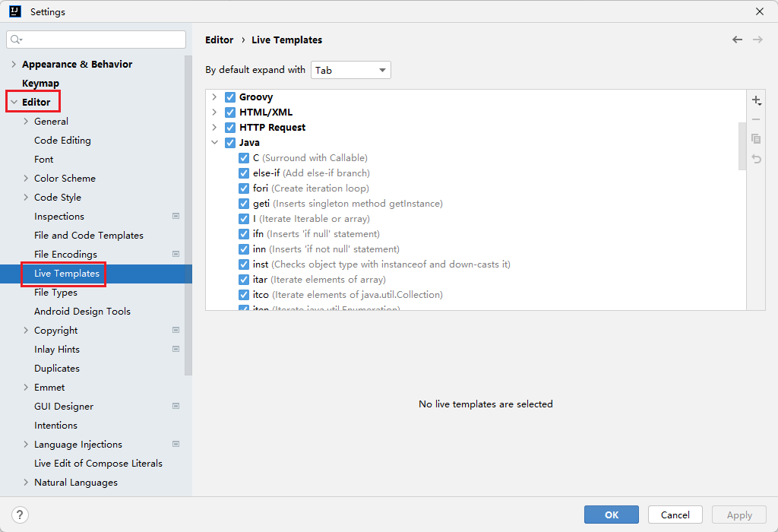Screen dimensions: 778x532
Task: Click the template list vertical scrollbar
Action: click(x=742, y=144)
